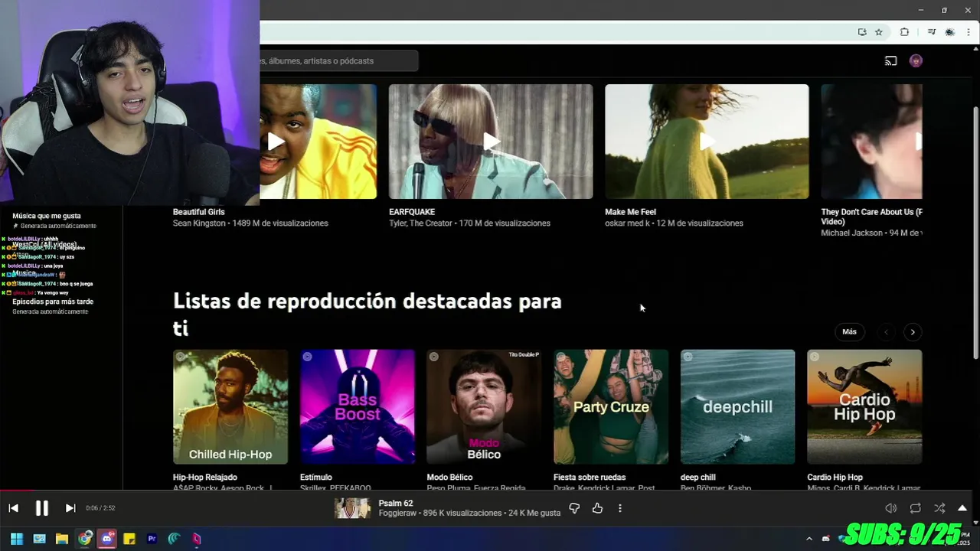This screenshot has height=551, width=980.
Task: Open File Explorer from taskbar
Action: (x=62, y=539)
